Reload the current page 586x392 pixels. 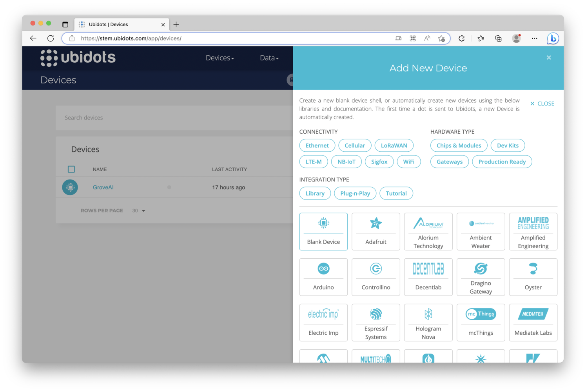[x=51, y=38]
